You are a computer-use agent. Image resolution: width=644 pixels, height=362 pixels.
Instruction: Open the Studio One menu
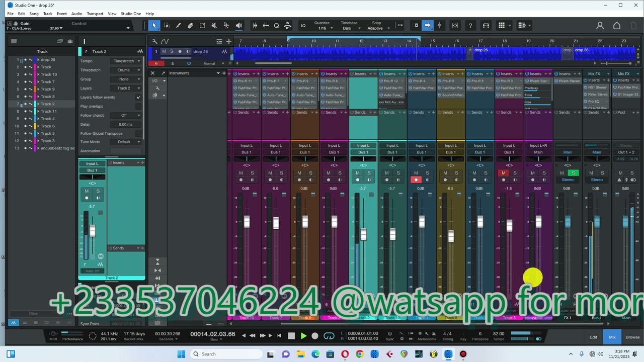[x=131, y=14]
